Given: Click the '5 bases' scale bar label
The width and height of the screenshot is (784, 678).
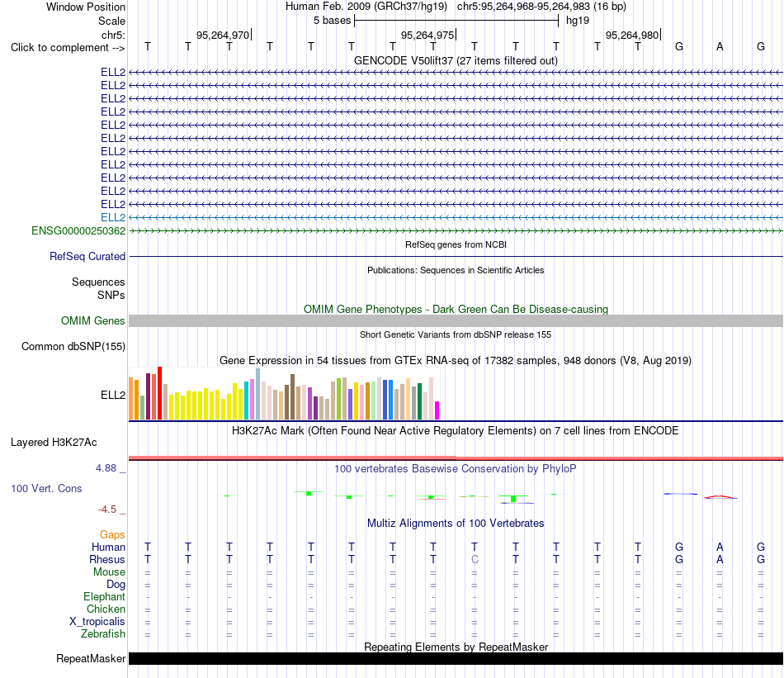Looking at the screenshot, I should 332,21.
